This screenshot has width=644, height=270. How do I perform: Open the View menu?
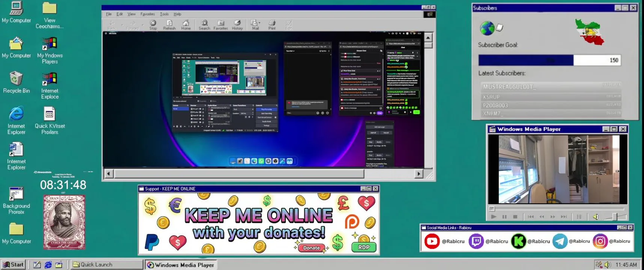131,14
